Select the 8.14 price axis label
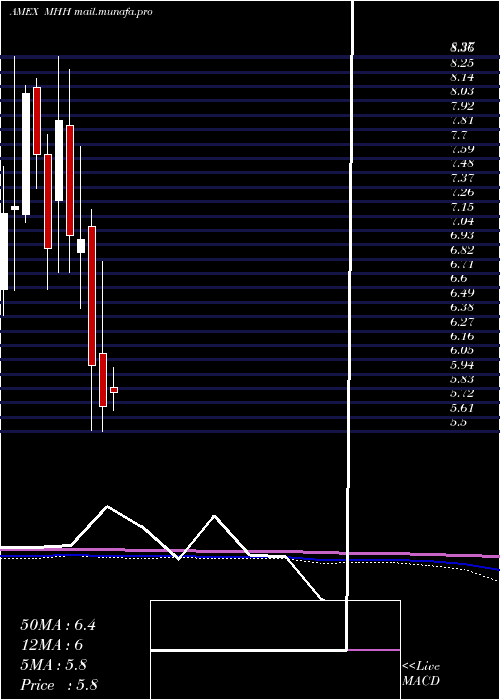This screenshot has height=700, width=500. click(462, 77)
